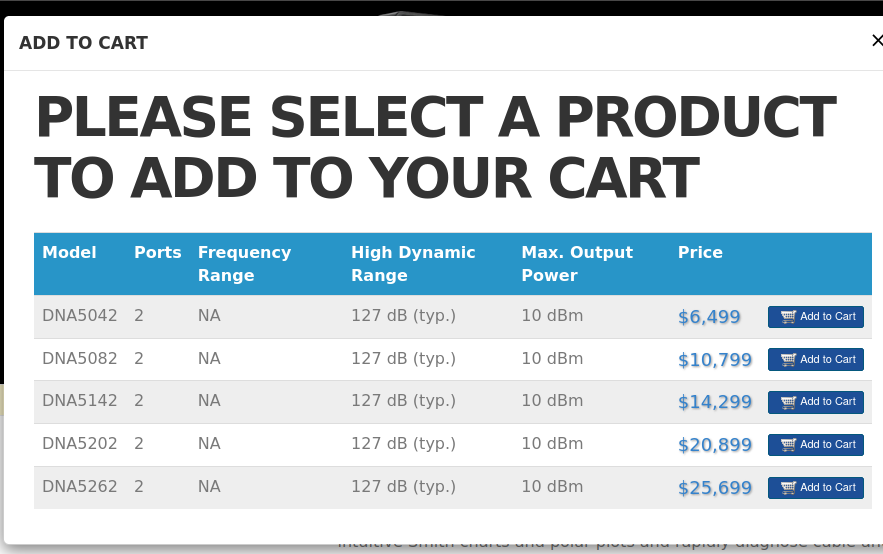883x554 pixels.
Task: Click the Max. Output Power column header
Action: (577, 264)
